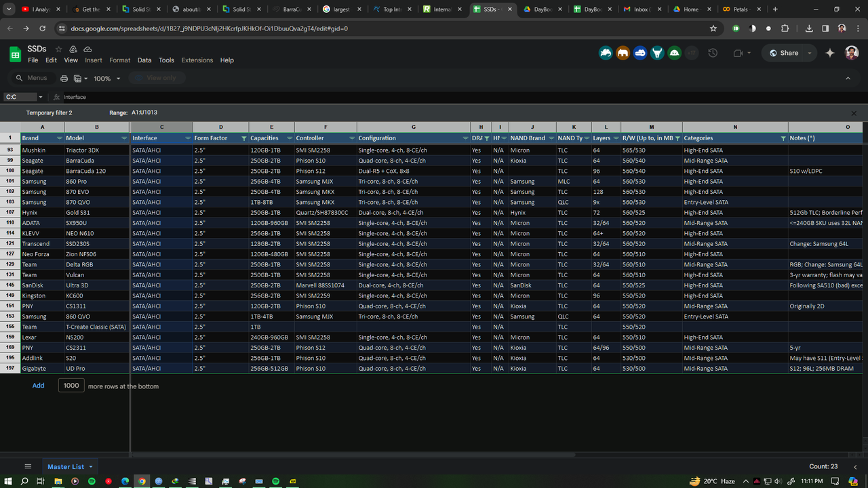
Task: Open the Help menu
Action: tap(227, 60)
